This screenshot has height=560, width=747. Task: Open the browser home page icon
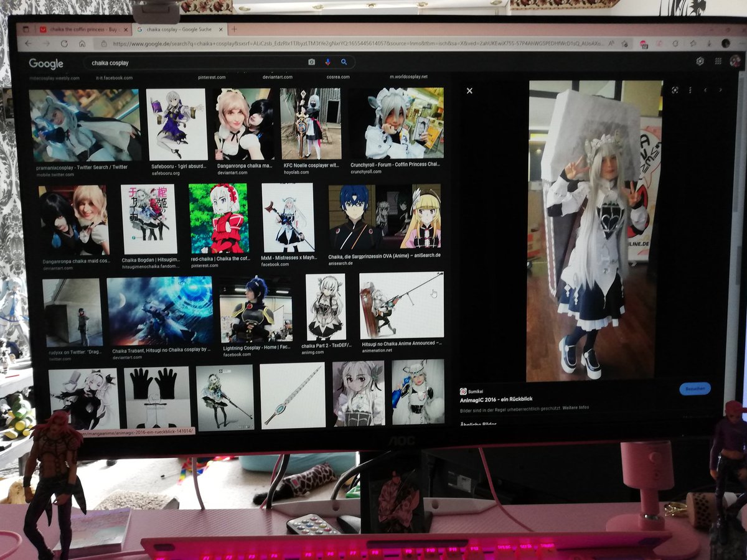coord(82,44)
